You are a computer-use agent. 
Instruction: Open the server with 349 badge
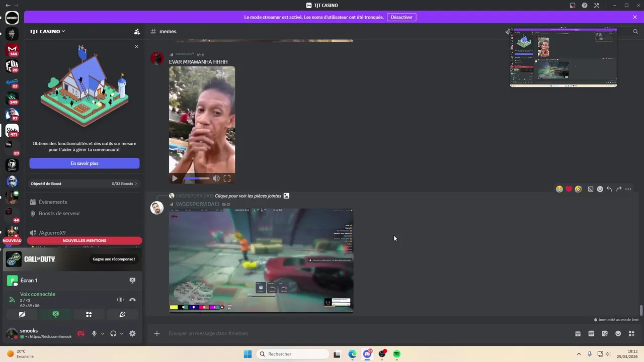click(12, 98)
